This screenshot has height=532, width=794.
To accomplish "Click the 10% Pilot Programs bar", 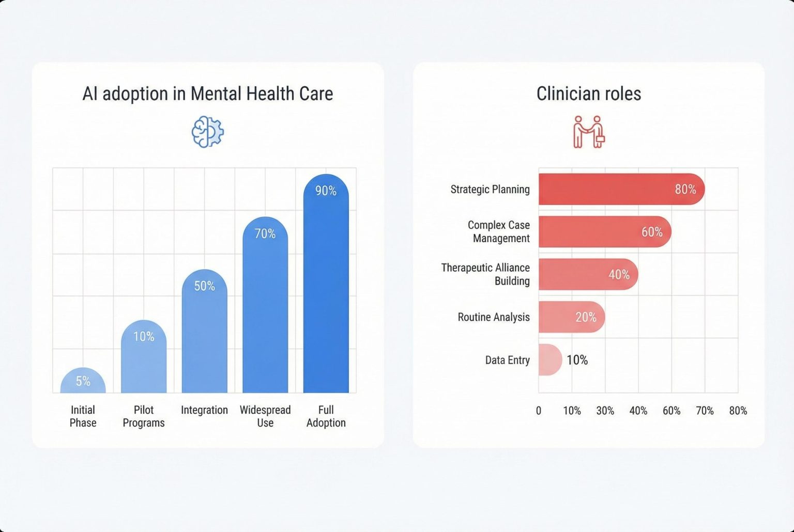I will point(144,362).
